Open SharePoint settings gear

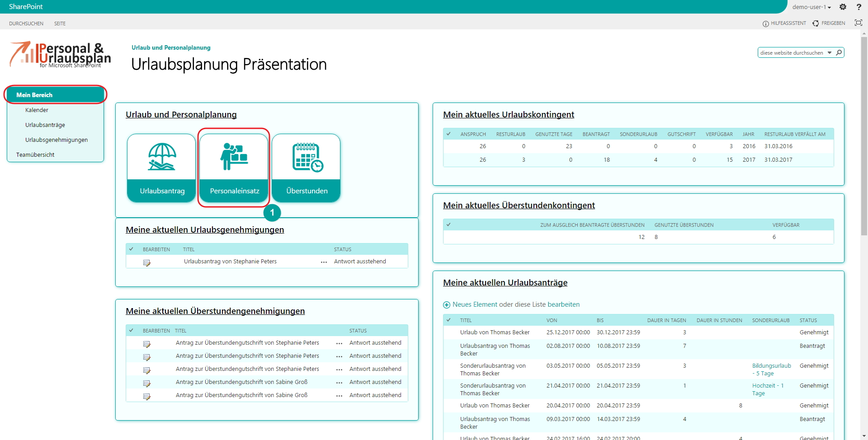click(843, 7)
